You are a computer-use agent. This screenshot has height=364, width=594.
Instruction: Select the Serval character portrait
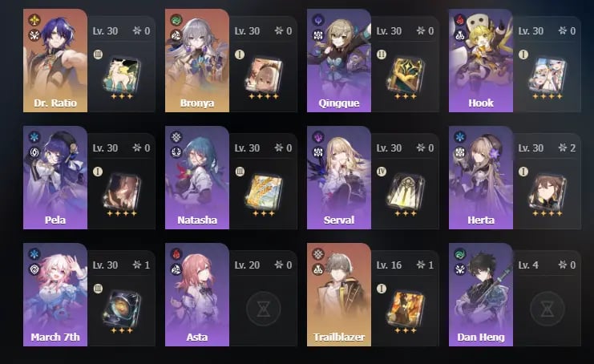339,178
